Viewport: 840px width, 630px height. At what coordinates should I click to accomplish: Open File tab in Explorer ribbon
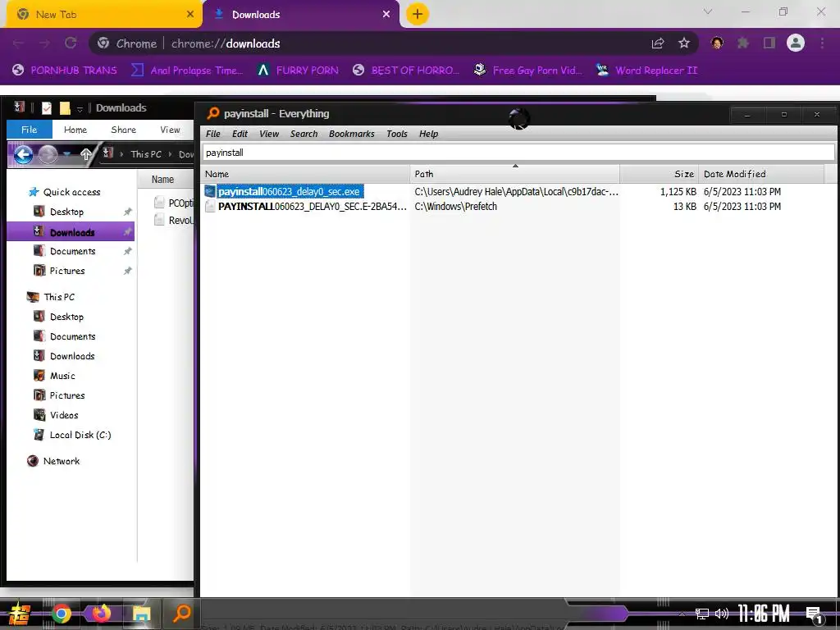pos(30,130)
